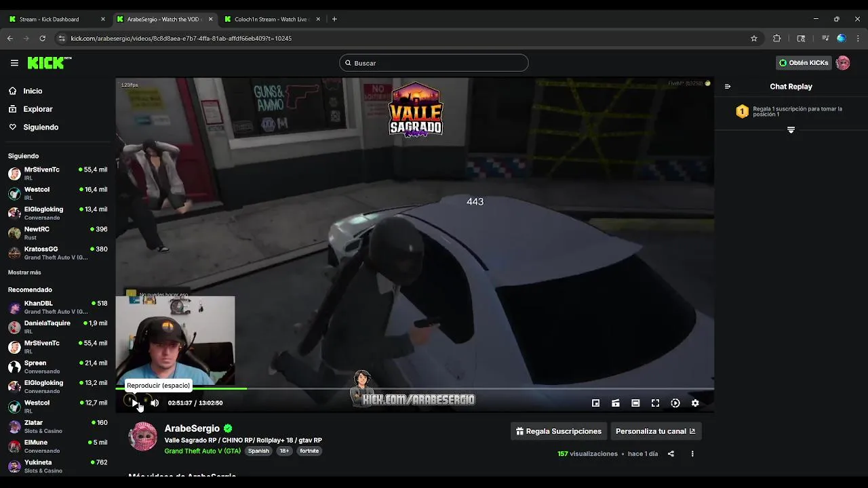Click Personaliza tu canal button
This screenshot has width=868, height=488.
655,431
